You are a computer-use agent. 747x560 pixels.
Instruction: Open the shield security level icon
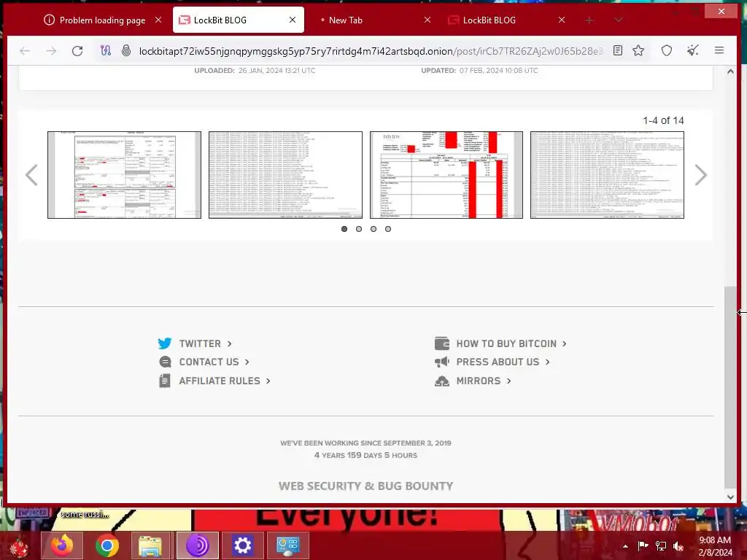(x=667, y=50)
